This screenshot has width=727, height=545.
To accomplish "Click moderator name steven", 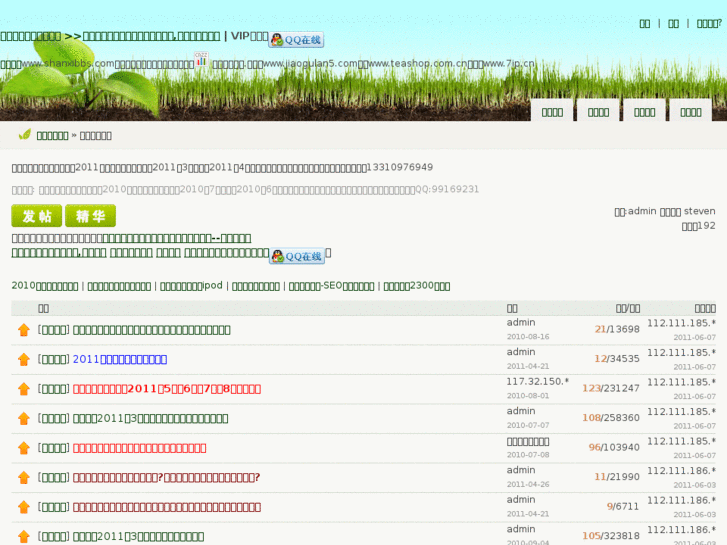I will pyautogui.click(x=699, y=211).
